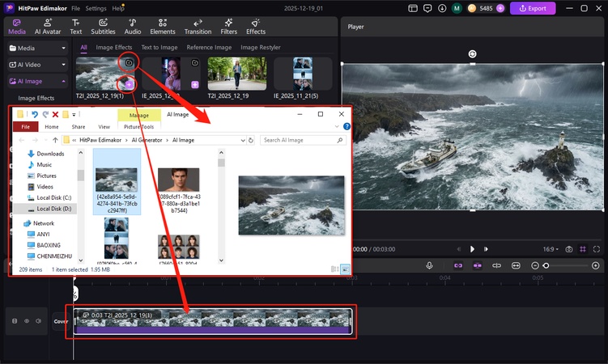608x364 pixels.
Task: Click the purple Export button
Action: tap(532, 8)
